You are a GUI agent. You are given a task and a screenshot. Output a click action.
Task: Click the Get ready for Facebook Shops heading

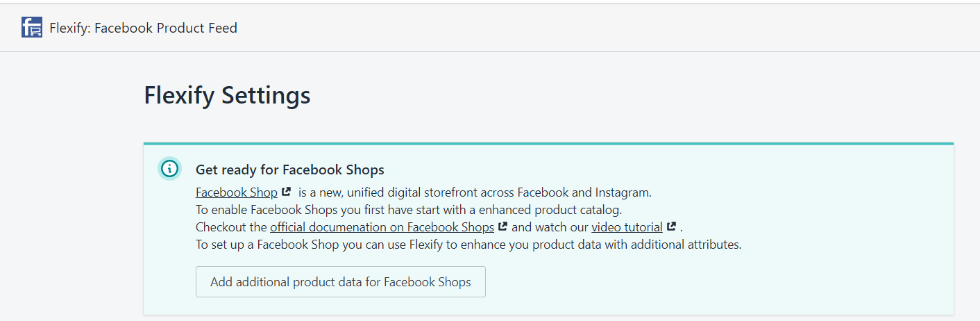290,170
